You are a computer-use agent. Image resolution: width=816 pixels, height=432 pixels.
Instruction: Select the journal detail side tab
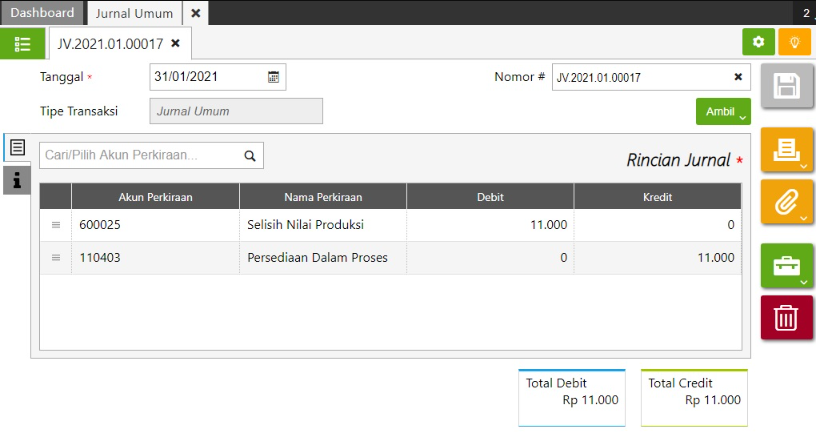click(x=17, y=148)
